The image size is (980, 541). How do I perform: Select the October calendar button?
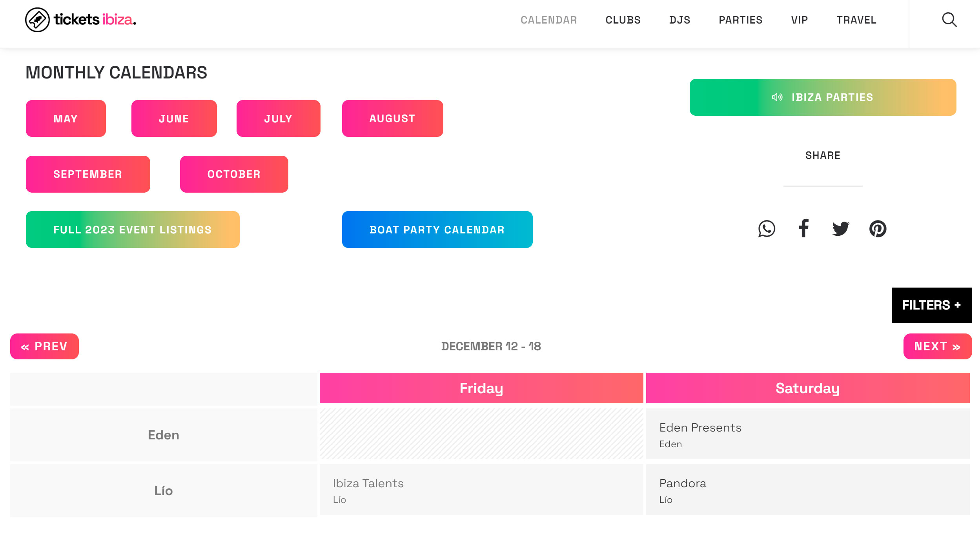pyautogui.click(x=234, y=174)
